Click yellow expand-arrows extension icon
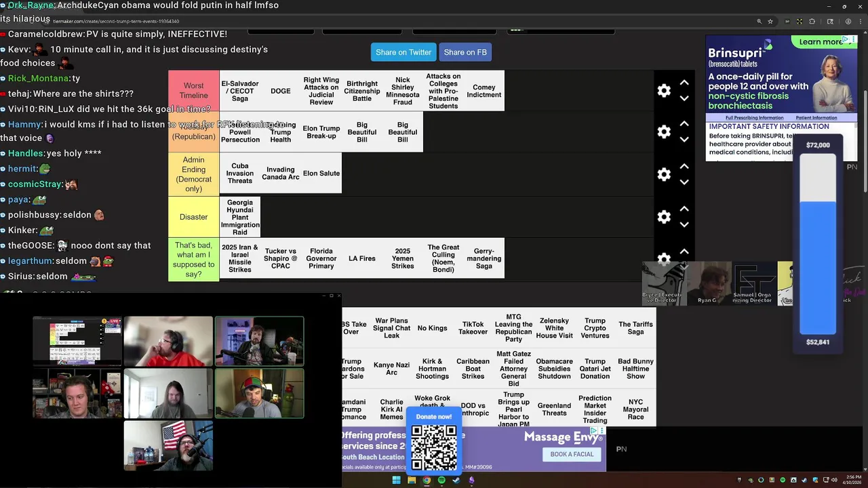 tap(799, 21)
